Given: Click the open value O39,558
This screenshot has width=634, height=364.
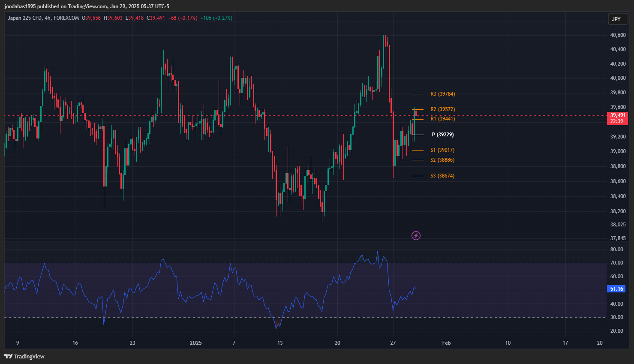Looking at the screenshot, I should coord(91,18).
